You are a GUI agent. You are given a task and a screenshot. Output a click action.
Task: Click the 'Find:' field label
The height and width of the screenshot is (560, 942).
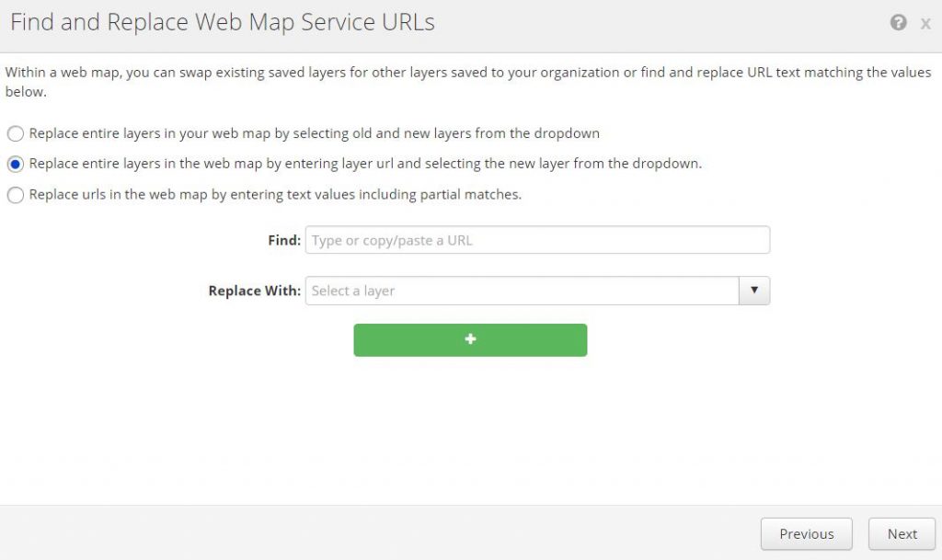pos(284,240)
